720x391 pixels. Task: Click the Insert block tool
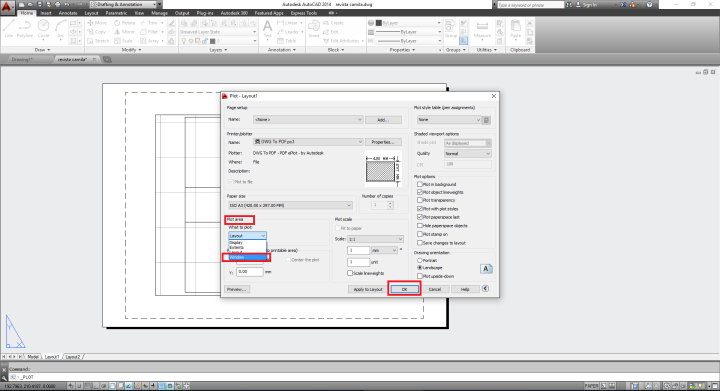[314, 28]
